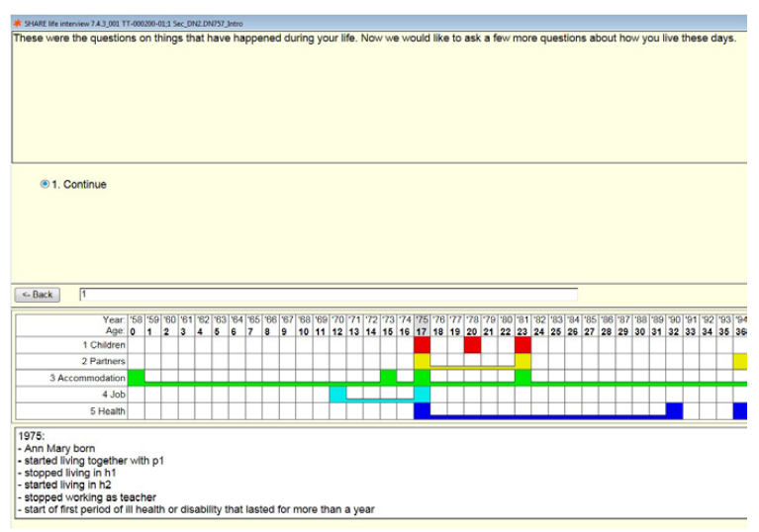Screen dimensions: 759x532
Task: Click the yellow Partners block at age 23
Action: [522, 361]
